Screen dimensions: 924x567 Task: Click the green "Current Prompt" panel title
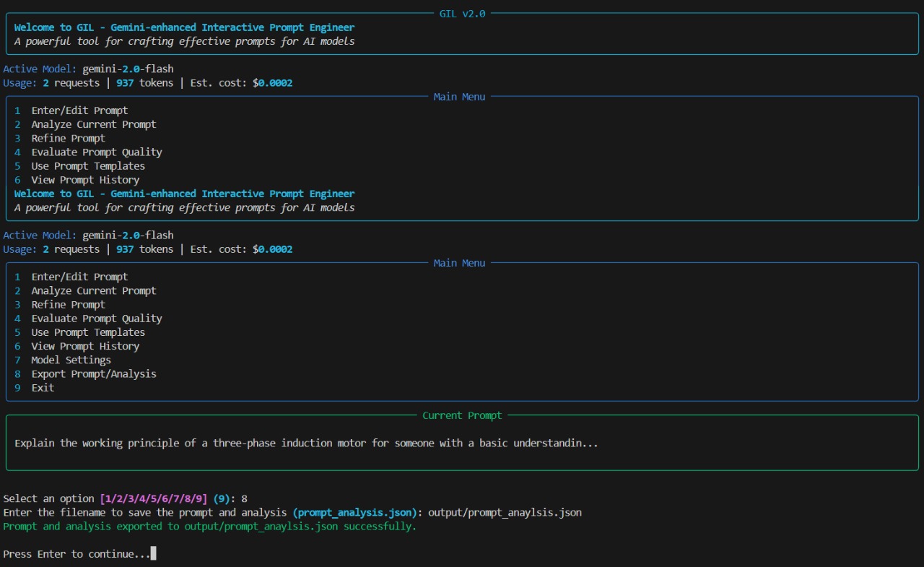pyautogui.click(x=462, y=415)
